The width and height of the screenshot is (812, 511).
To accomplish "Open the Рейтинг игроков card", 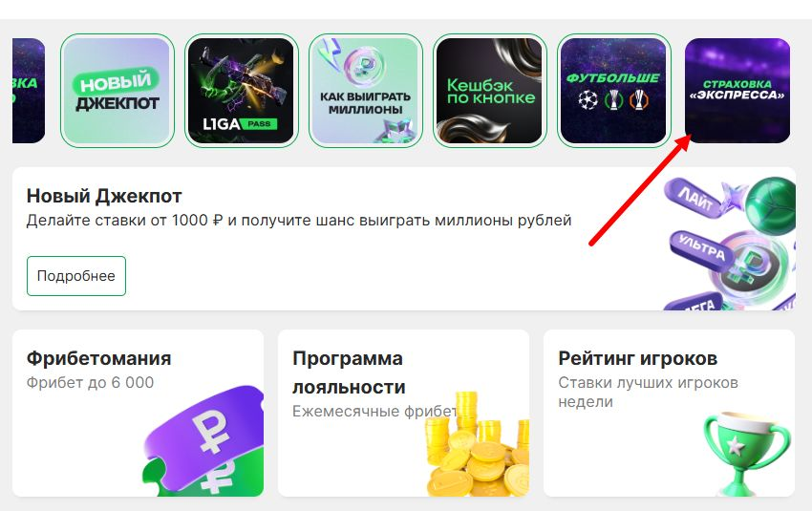I will [669, 413].
